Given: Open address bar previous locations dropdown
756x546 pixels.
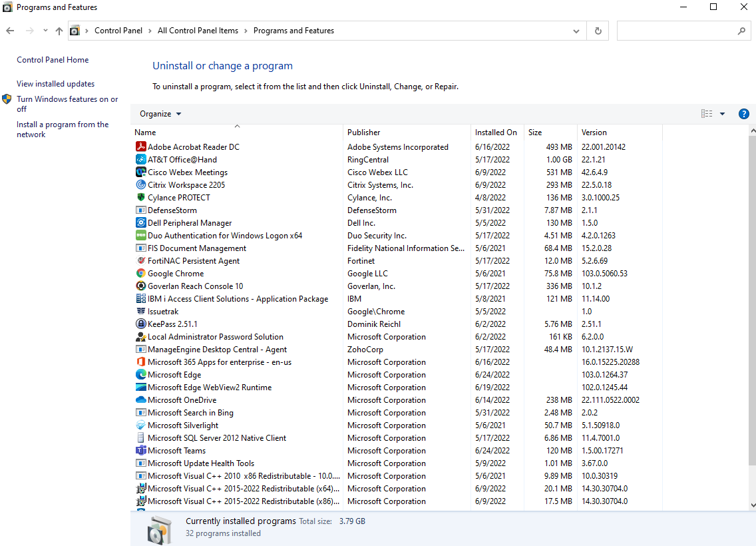Looking at the screenshot, I should click(x=576, y=31).
